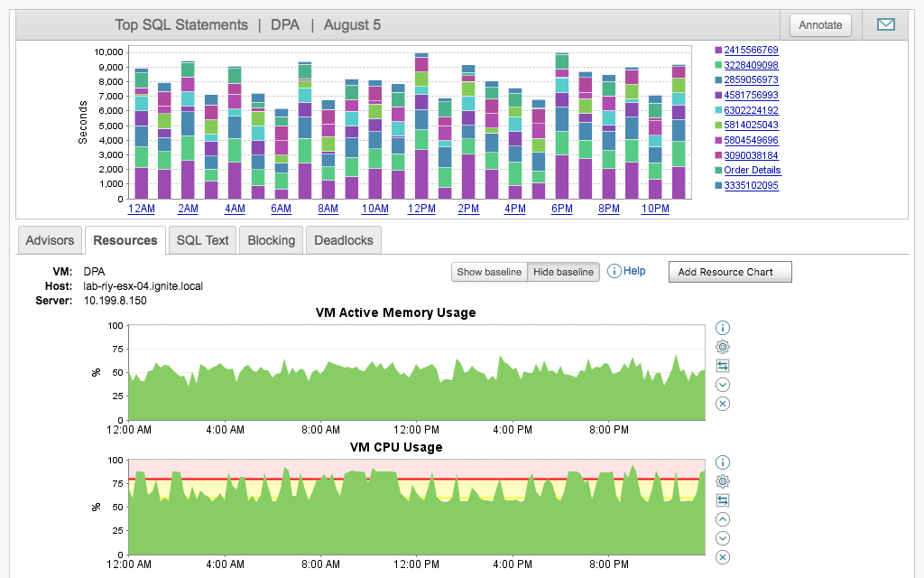Click the Help info icon

(616, 271)
